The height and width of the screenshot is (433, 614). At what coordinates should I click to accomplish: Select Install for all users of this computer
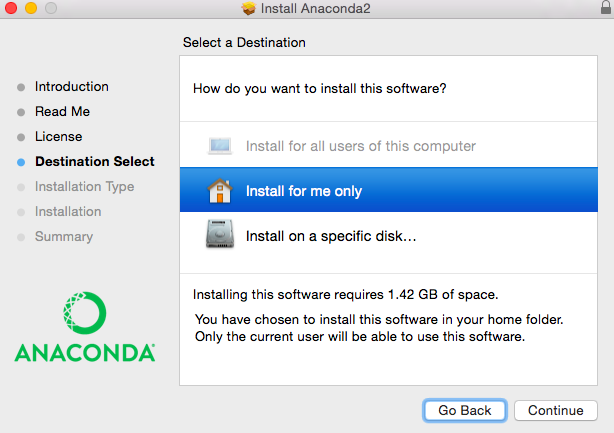[388, 146]
